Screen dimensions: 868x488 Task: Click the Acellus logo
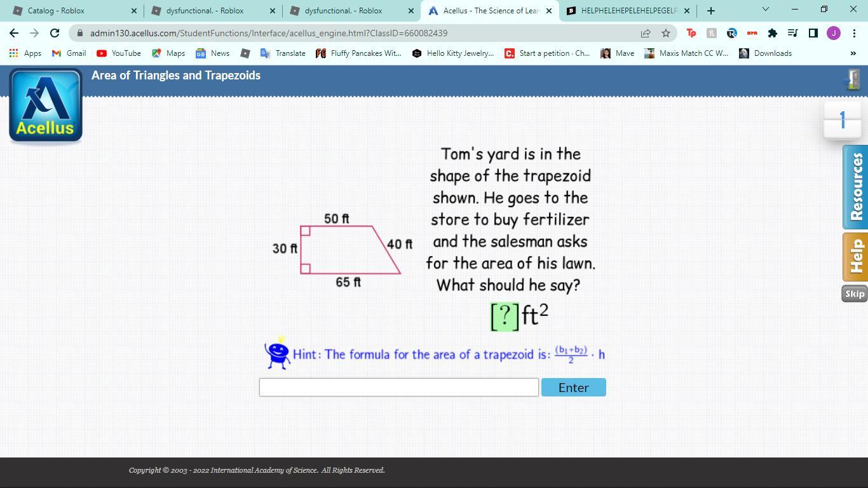46,105
